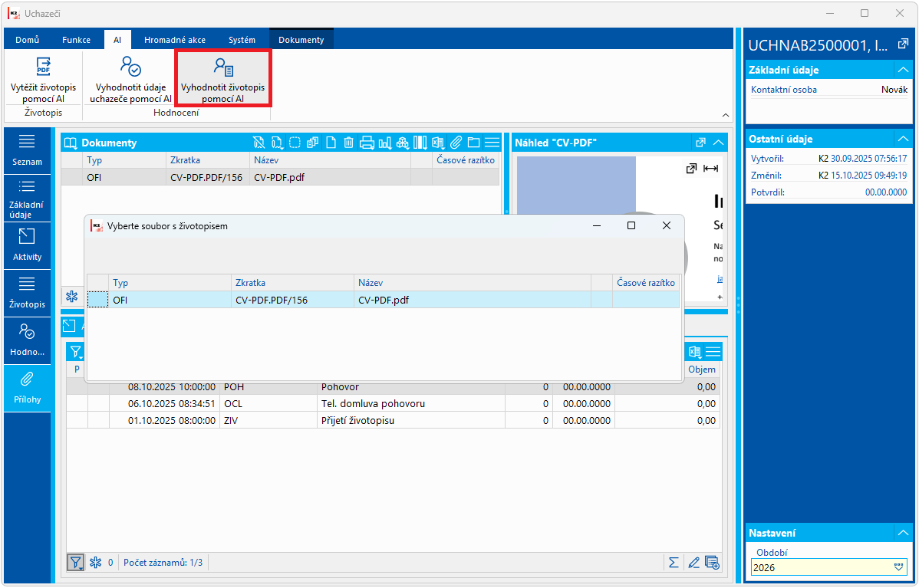Collapse the Nastavení panel

(903, 533)
